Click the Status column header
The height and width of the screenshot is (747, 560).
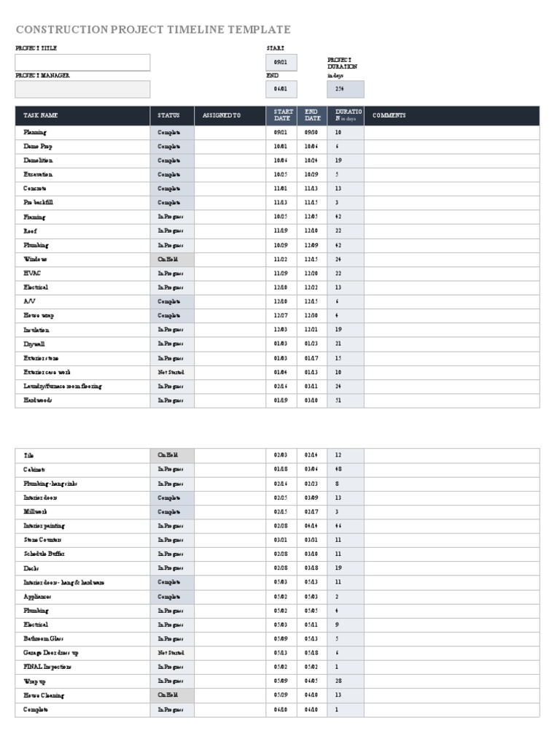[x=172, y=115]
